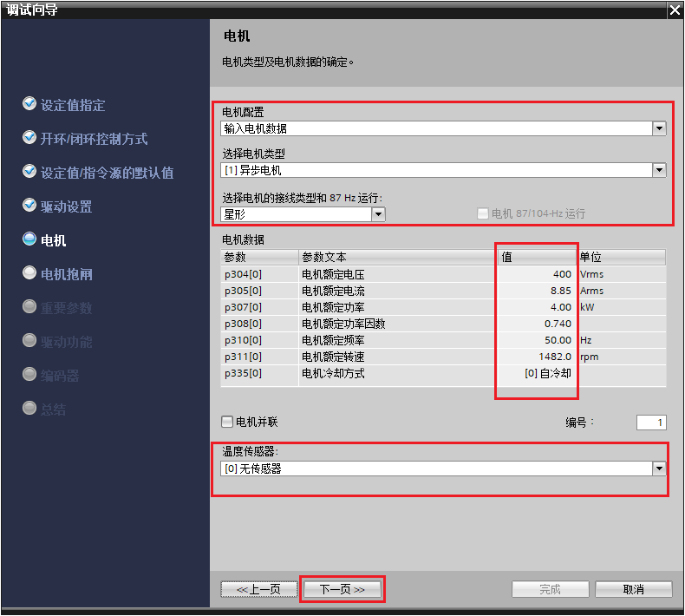
Task: Expand the 选择电机类型 dropdown
Action: (x=659, y=170)
